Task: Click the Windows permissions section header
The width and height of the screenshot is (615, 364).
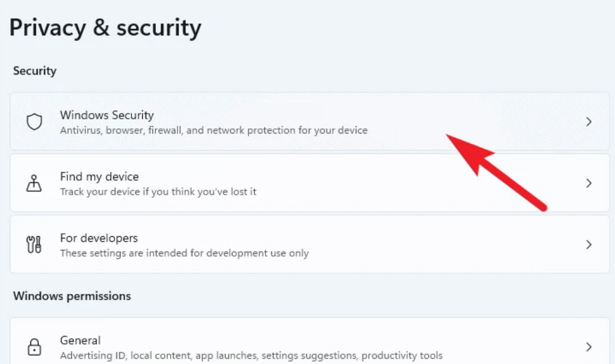Action: [72, 296]
